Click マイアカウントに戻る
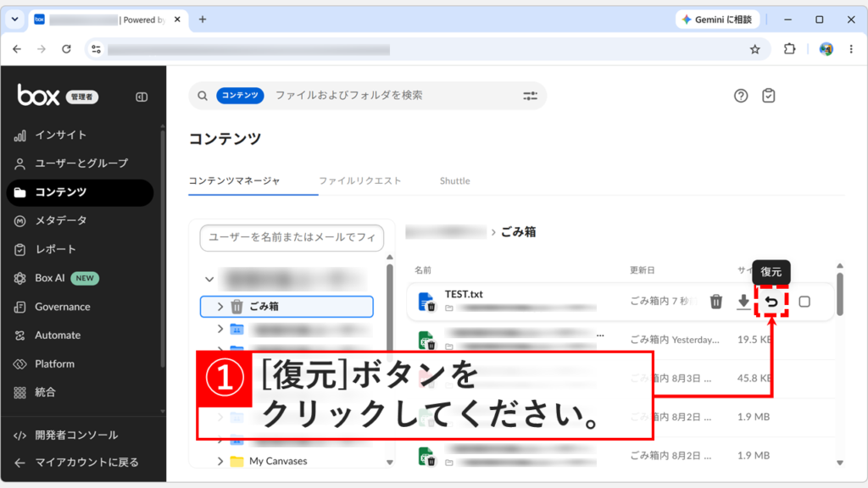Viewport: 868px width, 488px height. (75, 462)
